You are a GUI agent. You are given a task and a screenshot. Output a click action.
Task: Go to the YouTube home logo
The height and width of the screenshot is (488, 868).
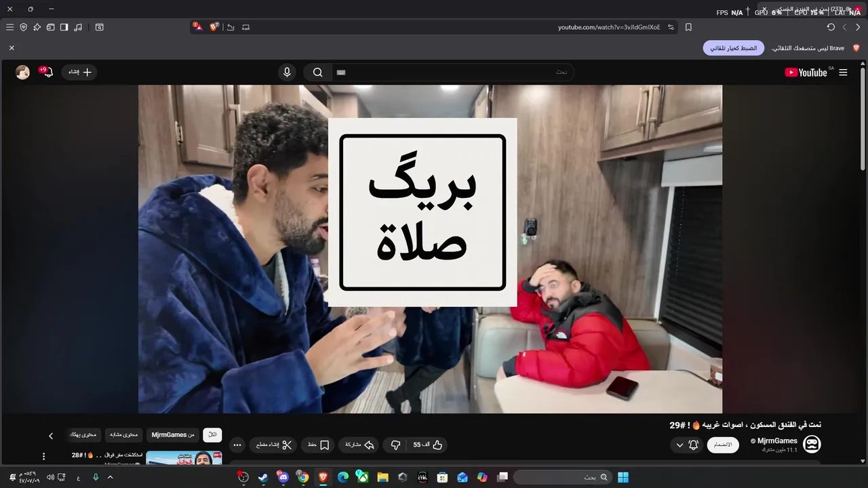coord(806,73)
